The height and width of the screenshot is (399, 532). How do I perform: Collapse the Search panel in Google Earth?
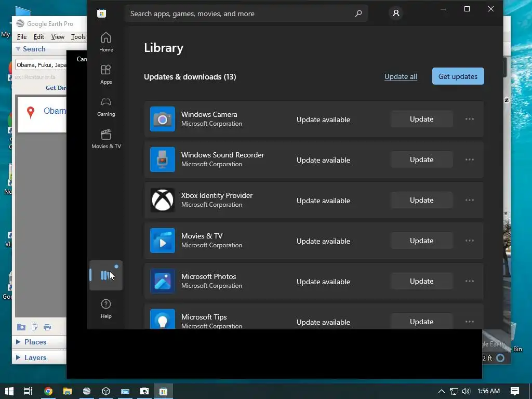18,49
